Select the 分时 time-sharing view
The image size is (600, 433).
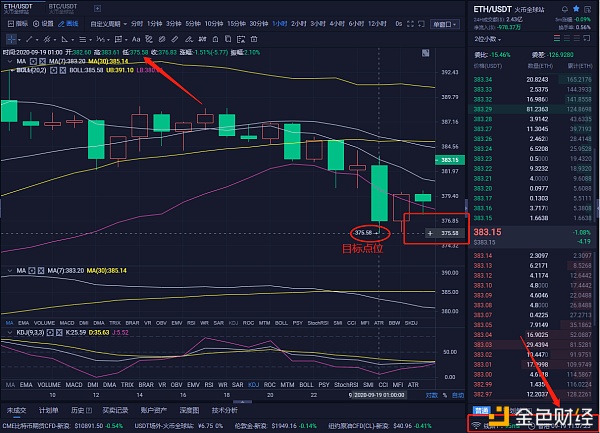click(137, 24)
